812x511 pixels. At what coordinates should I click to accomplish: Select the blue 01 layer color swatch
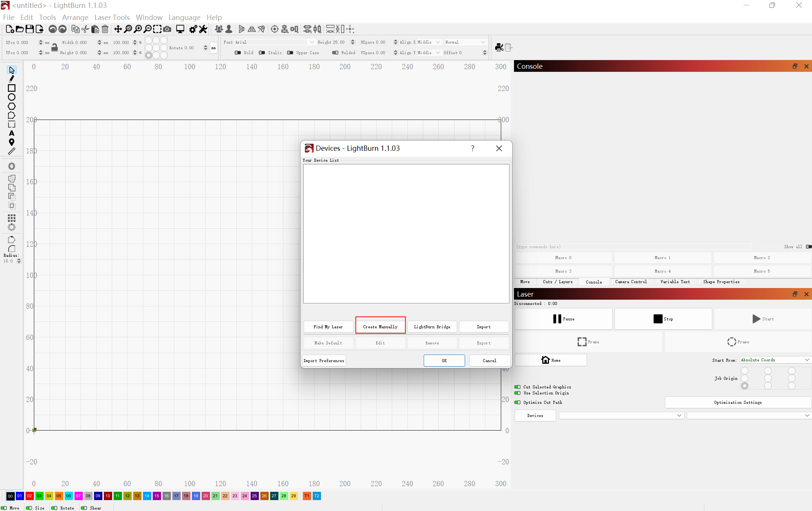coord(20,496)
